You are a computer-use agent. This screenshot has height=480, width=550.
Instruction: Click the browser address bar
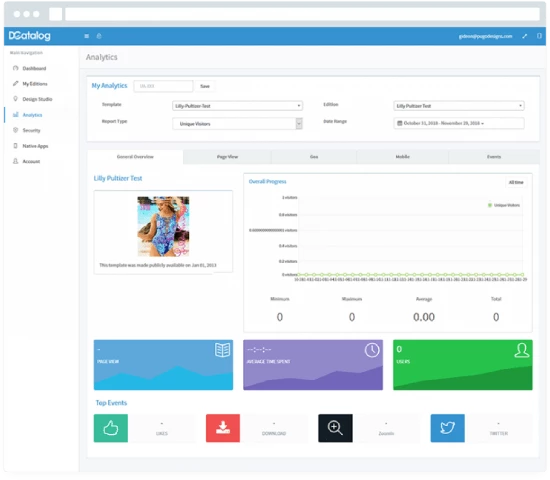point(302,14)
